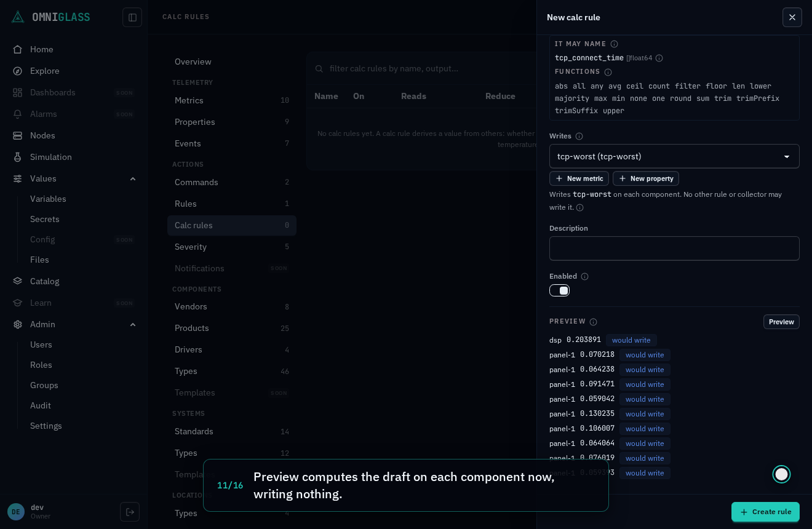Image resolution: width=812 pixels, height=529 pixels.
Task: Open the Severity tab
Action: [x=232, y=247]
